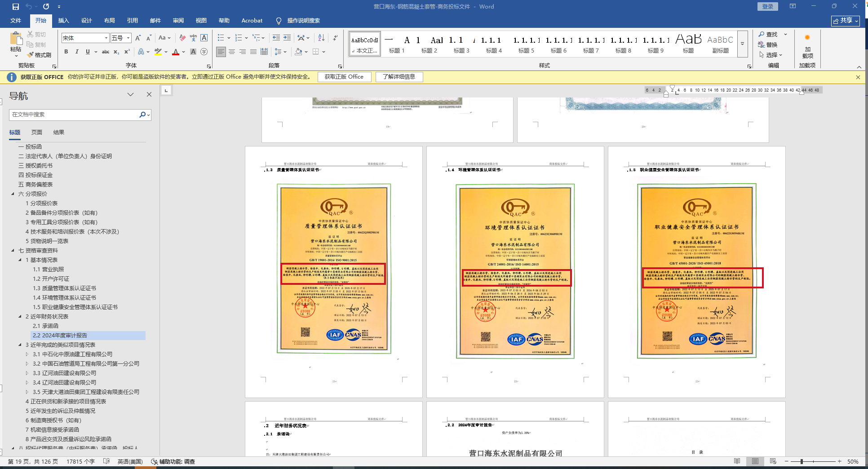
Task: Click the increase indent icon
Action: 287,38
